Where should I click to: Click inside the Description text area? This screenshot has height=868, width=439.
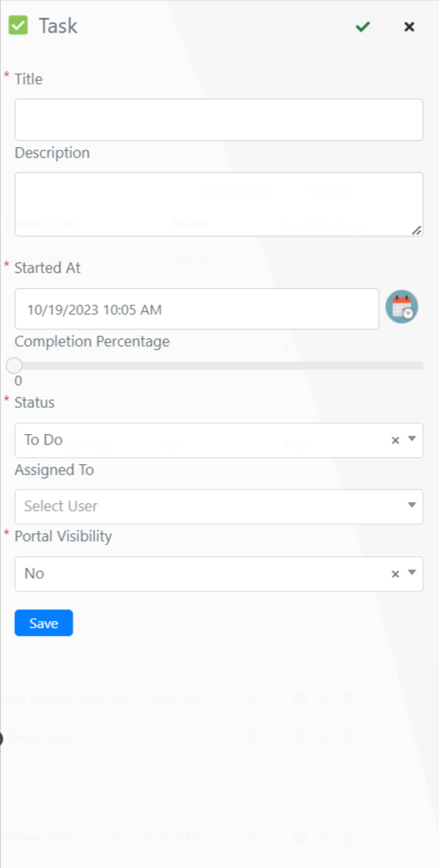(219, 205)
